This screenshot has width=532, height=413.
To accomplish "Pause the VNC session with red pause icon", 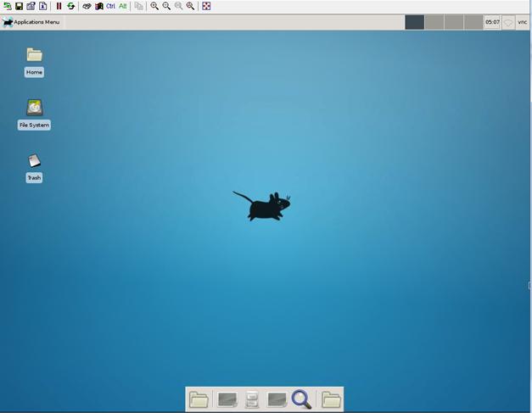I will (x=59, y=6).
